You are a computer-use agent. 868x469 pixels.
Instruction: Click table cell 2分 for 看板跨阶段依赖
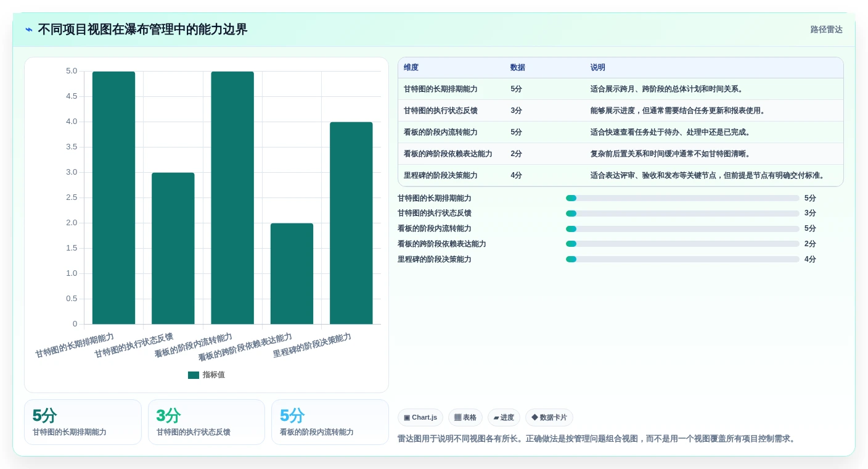point(517,154)
